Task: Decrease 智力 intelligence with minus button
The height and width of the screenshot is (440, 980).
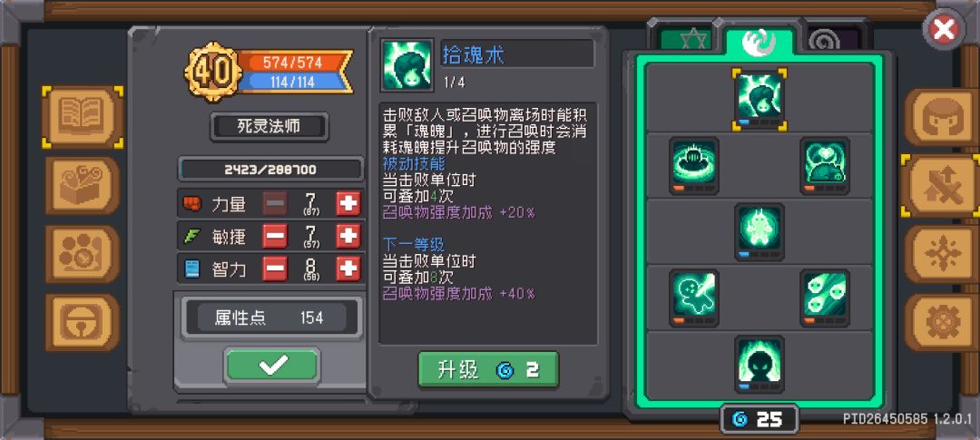Action: click(275, 269)
